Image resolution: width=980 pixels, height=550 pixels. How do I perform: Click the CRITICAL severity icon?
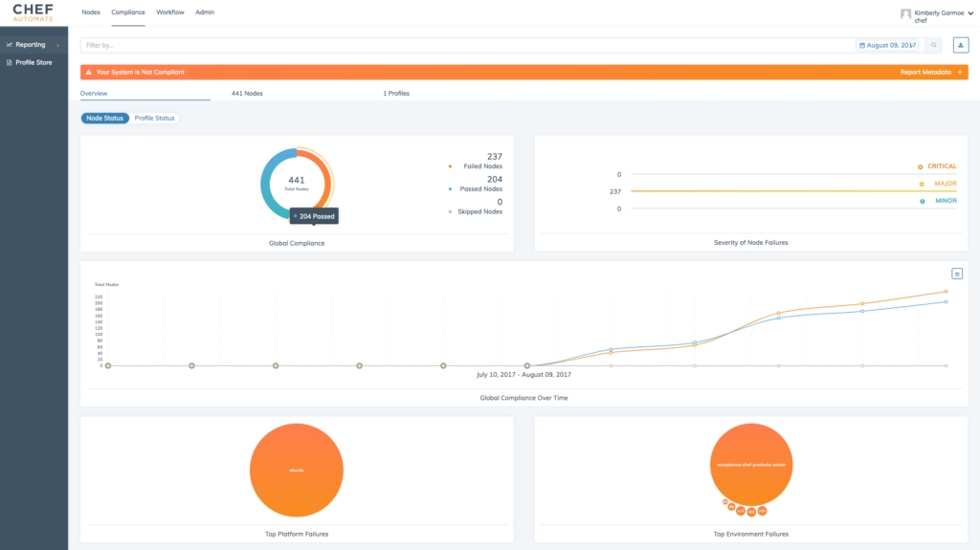tap(921, 166)
